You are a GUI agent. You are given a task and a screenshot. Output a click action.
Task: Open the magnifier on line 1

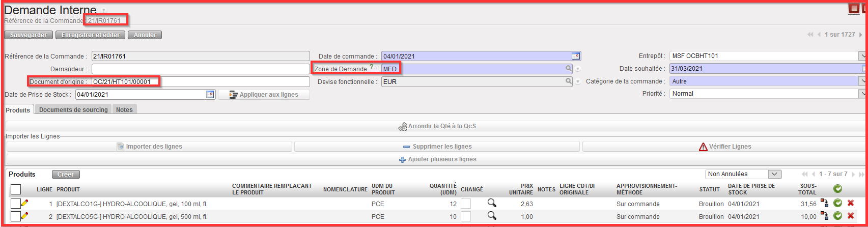pos(492,203)
